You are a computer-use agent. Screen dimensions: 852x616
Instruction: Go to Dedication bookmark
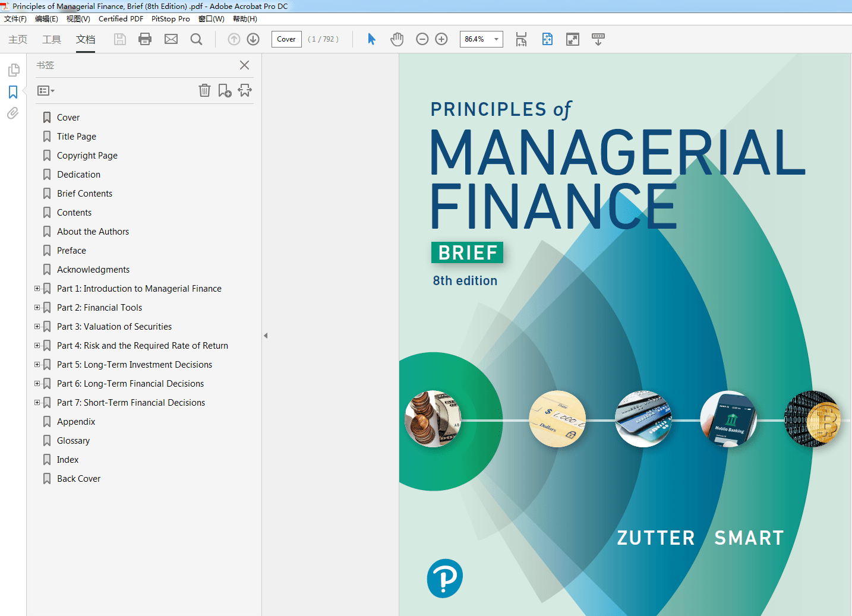click(x=79, y=175)
